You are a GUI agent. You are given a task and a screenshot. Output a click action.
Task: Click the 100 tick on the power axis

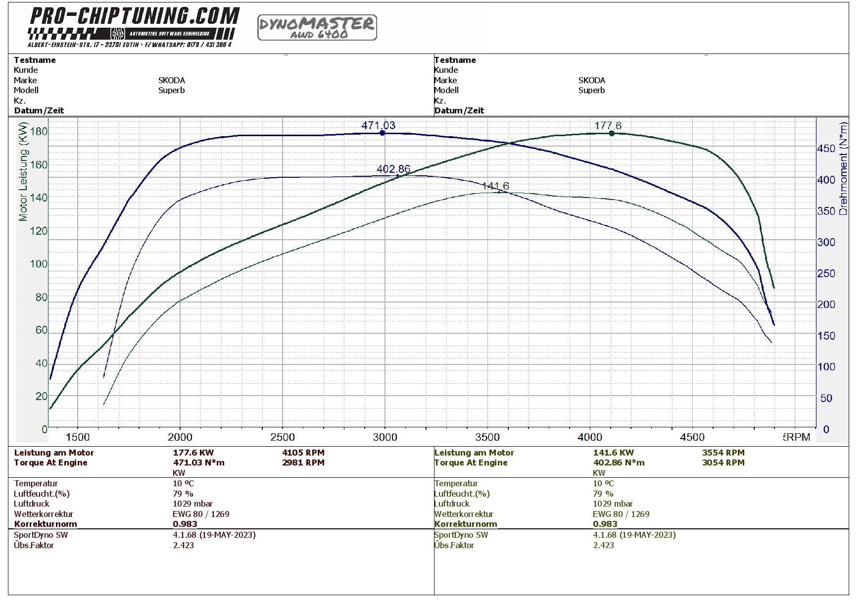39,264
